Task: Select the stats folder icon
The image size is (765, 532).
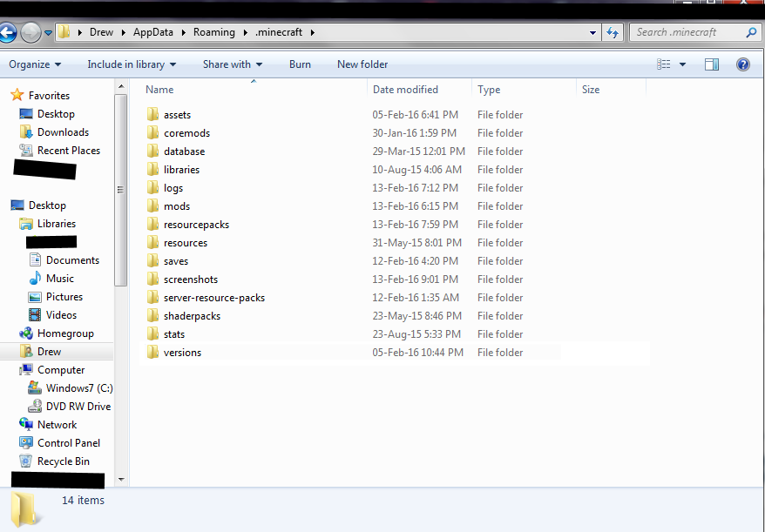Action: point(152,334)
